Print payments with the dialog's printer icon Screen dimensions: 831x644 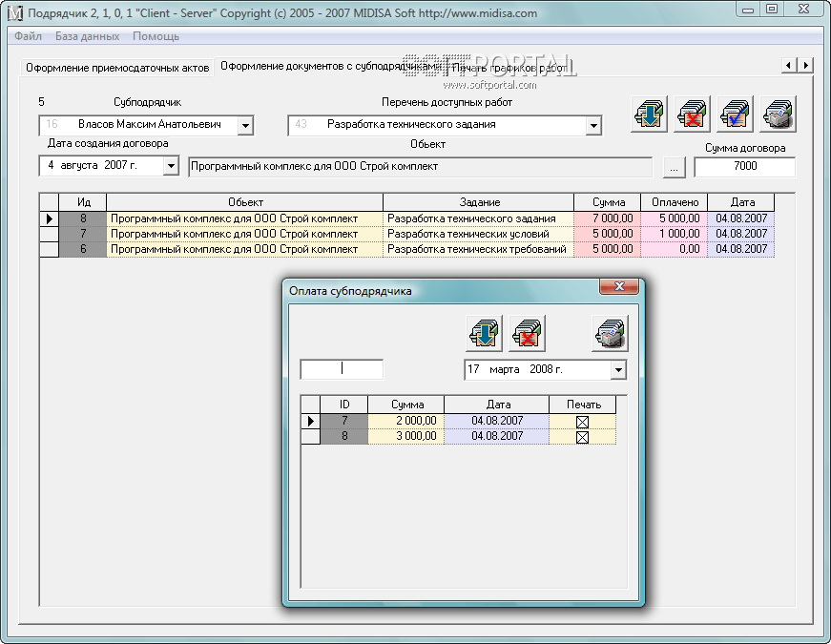610,333
